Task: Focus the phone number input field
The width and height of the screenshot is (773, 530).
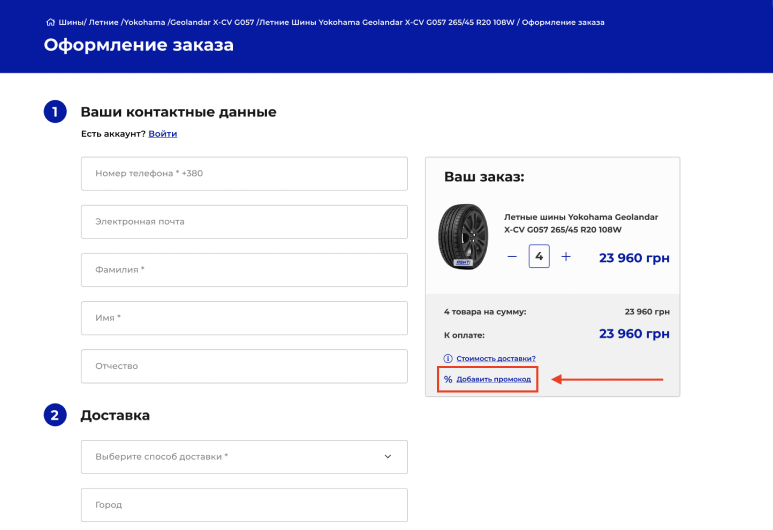Action: coord(244,173)
